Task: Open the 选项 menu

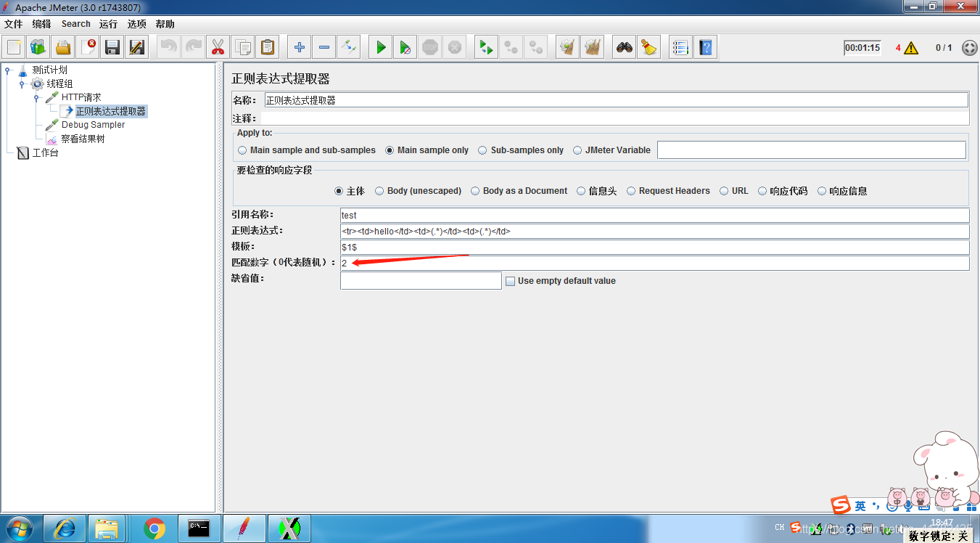Action: tap(136, 24)
